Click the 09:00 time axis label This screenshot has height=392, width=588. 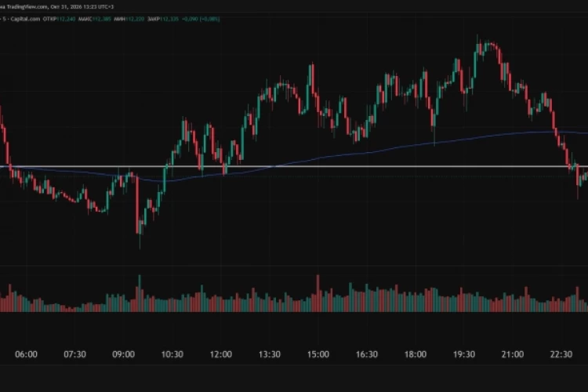pyautogui.click(x=123, y=354)
